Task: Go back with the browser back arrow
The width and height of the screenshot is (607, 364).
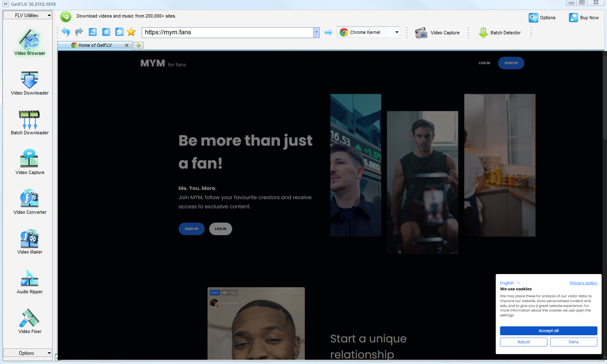Action: (66, 32)
